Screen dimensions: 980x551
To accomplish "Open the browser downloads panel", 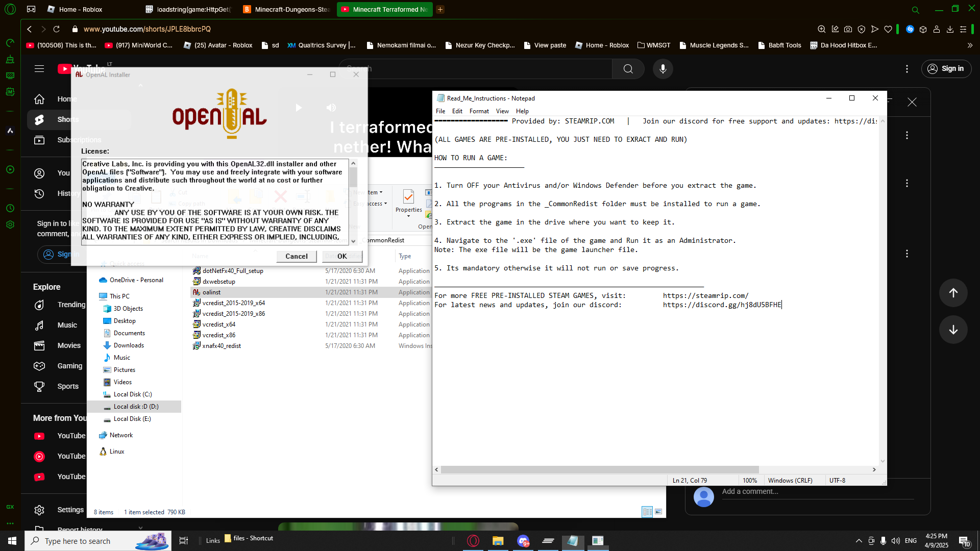I will coord(950,29).
